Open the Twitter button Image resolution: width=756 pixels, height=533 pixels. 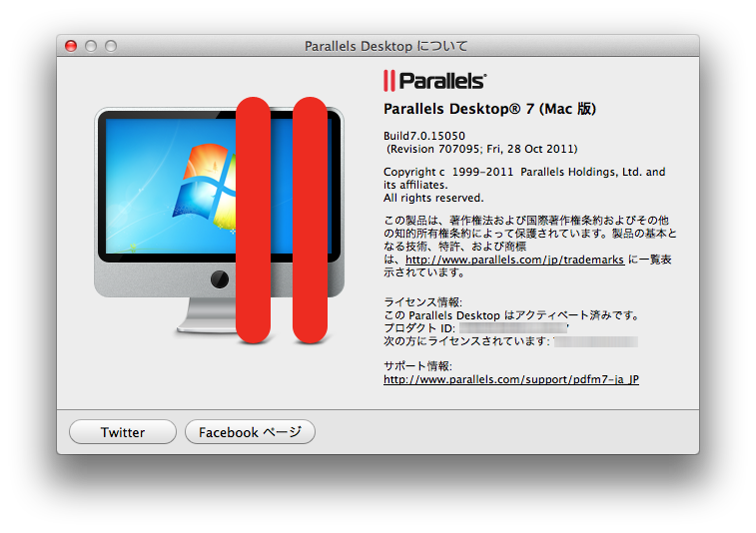pos(123,432)
